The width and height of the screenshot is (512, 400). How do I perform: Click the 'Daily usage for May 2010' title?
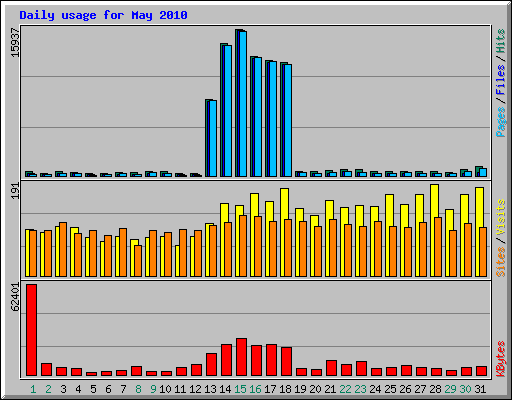pos(103,15)
